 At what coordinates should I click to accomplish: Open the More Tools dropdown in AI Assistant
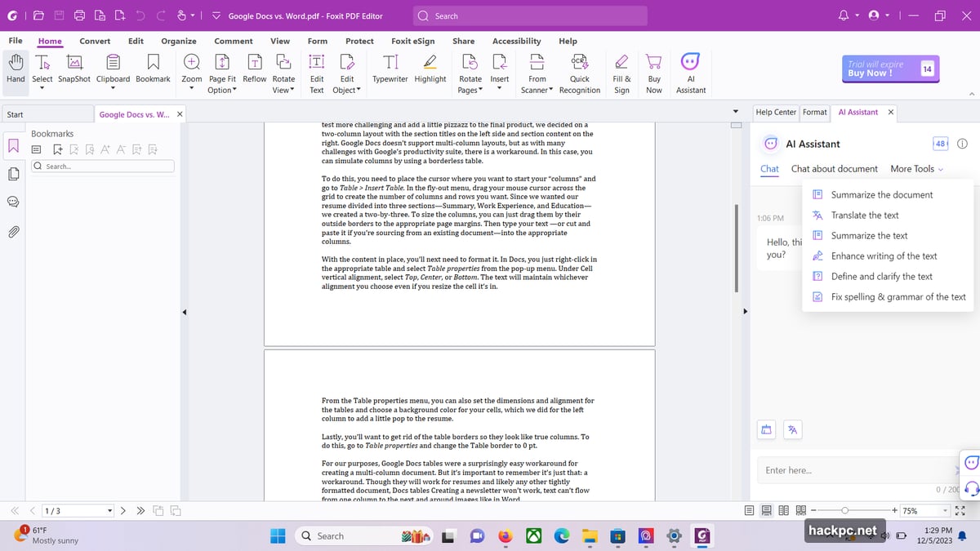(x=916, y=169)
